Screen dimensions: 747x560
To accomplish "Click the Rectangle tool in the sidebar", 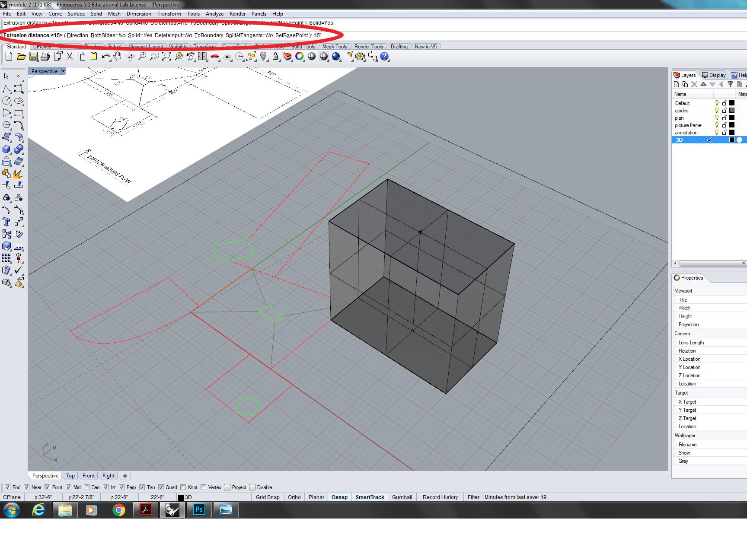I will click(19, 113).
